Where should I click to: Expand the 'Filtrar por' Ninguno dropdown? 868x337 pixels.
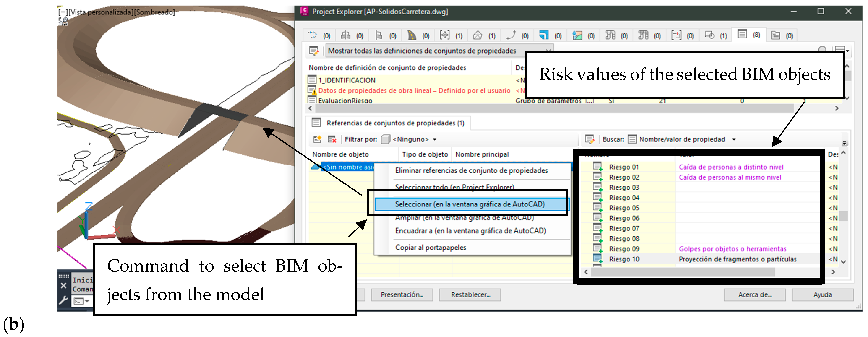coord(435,140)
